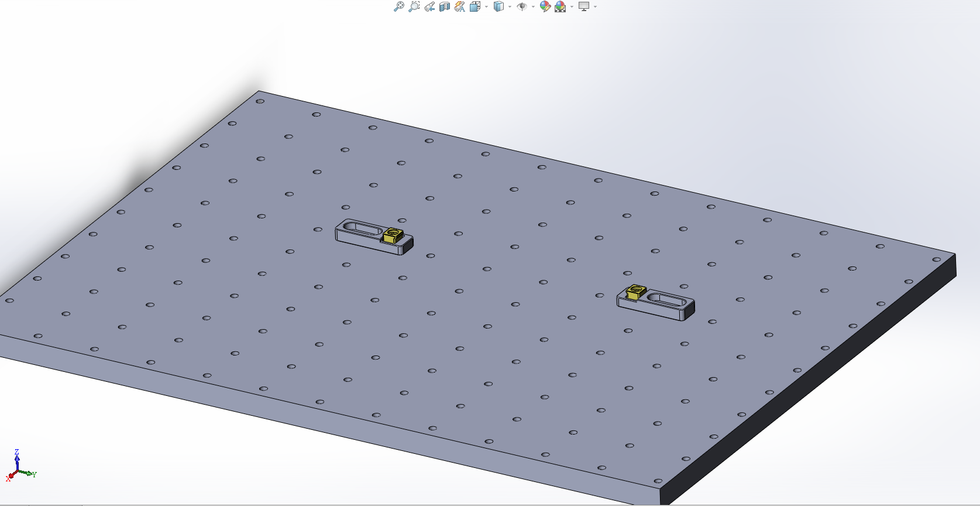This screenshot has width=980, height=506.
Task: Open the Edit Appearance tool
Action: point(545,6)
